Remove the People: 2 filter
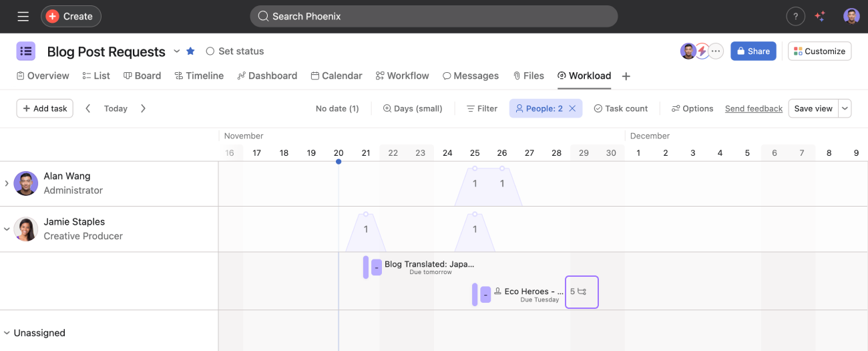868x351 pixels. 572,108
